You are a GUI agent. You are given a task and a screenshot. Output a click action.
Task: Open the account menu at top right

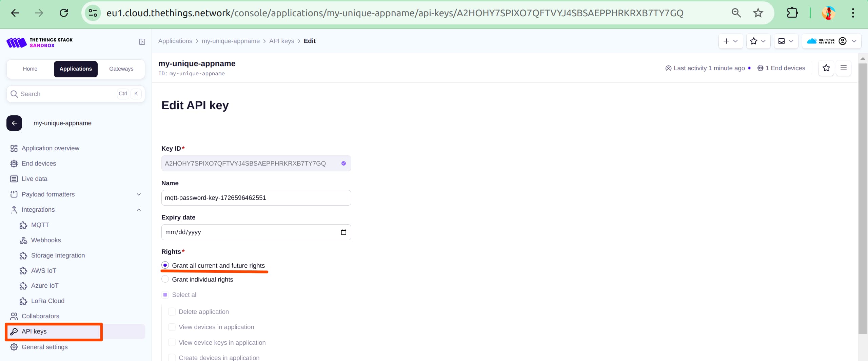tap(843, 41)
